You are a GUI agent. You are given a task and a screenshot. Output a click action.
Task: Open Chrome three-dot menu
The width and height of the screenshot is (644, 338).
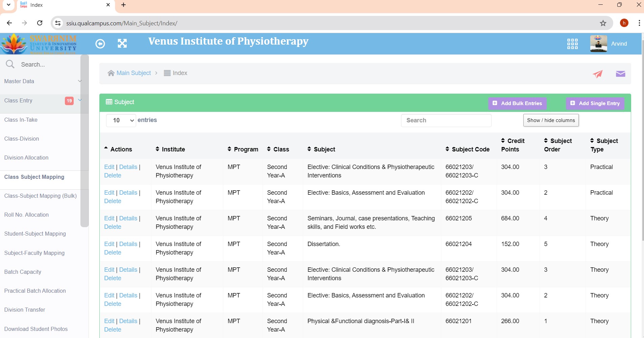click(639, 23)
